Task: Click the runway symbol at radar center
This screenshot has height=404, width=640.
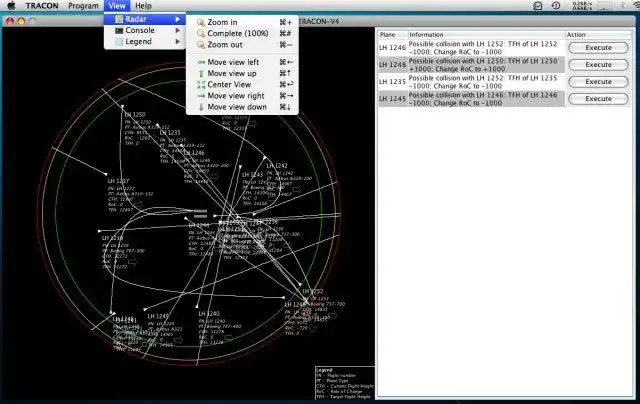Action: [200, 213]
